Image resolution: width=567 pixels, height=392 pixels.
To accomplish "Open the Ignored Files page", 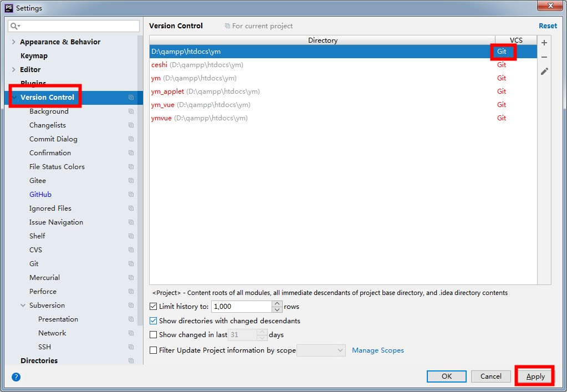I will coord(50,208).
